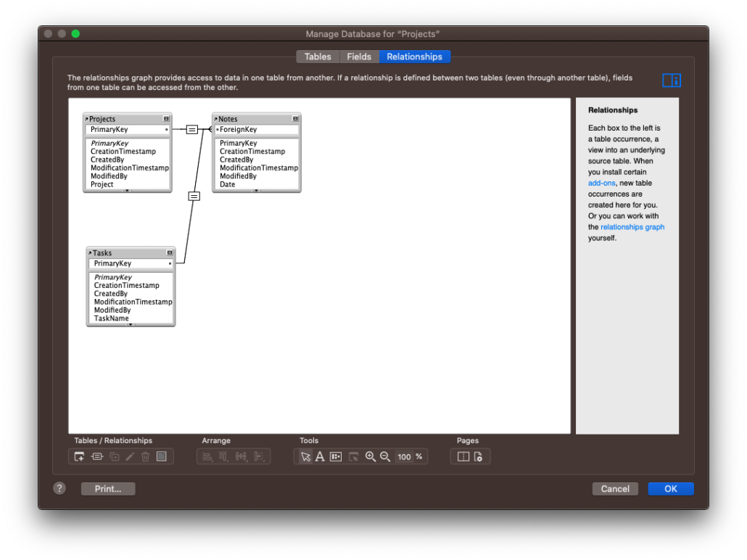Add a new relationship to the graph
747x560 pixels.
(x=97, y=456)
